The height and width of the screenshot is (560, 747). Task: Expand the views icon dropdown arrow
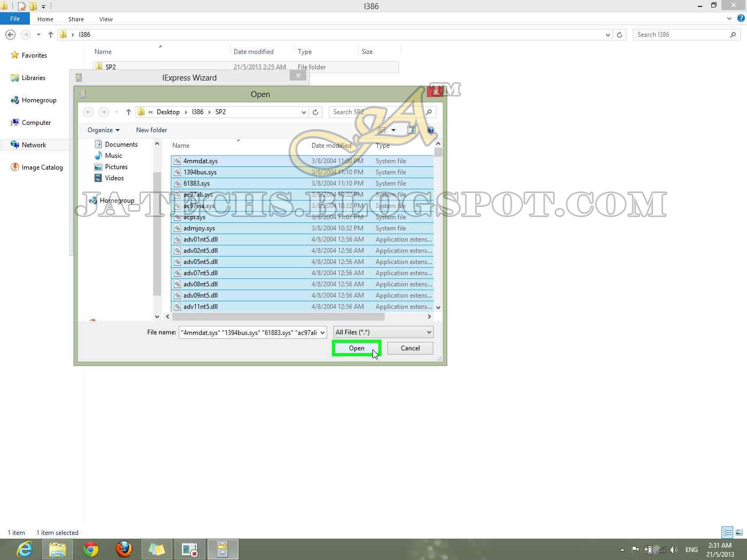[394, 130]
